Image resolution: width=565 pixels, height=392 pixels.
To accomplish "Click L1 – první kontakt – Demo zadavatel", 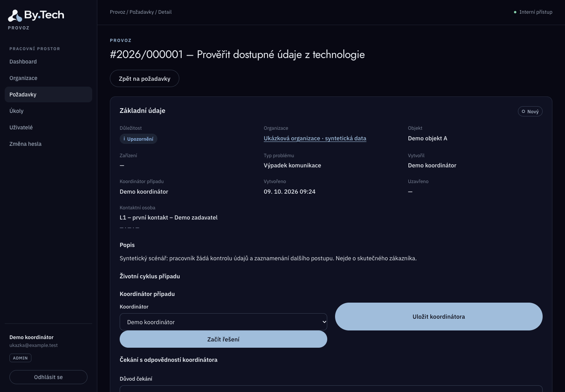I will 169,218.
